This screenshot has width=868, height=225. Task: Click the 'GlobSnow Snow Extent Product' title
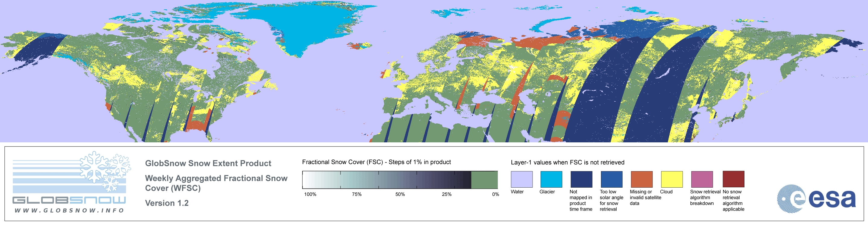point(208,163)
